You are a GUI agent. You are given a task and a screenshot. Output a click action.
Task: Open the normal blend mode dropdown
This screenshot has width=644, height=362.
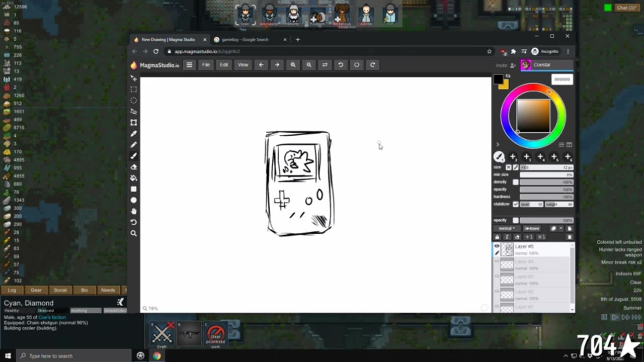pos(506,228)
